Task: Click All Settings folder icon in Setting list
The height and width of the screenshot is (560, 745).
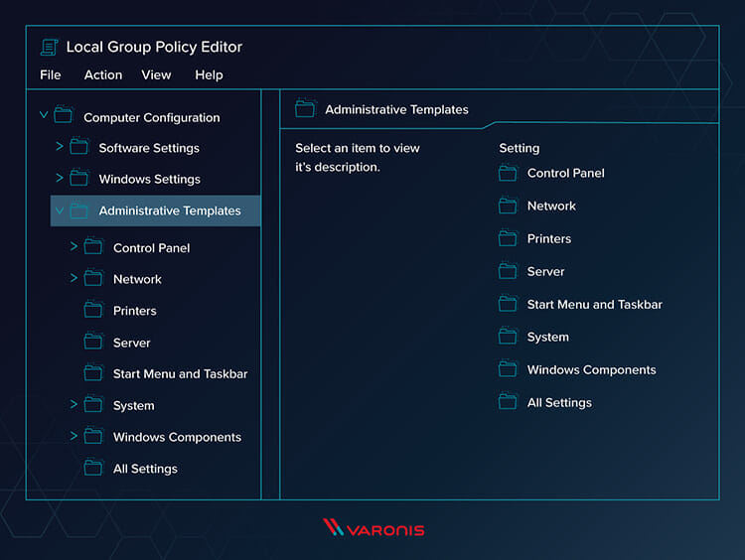Action: tap(508, 401)
